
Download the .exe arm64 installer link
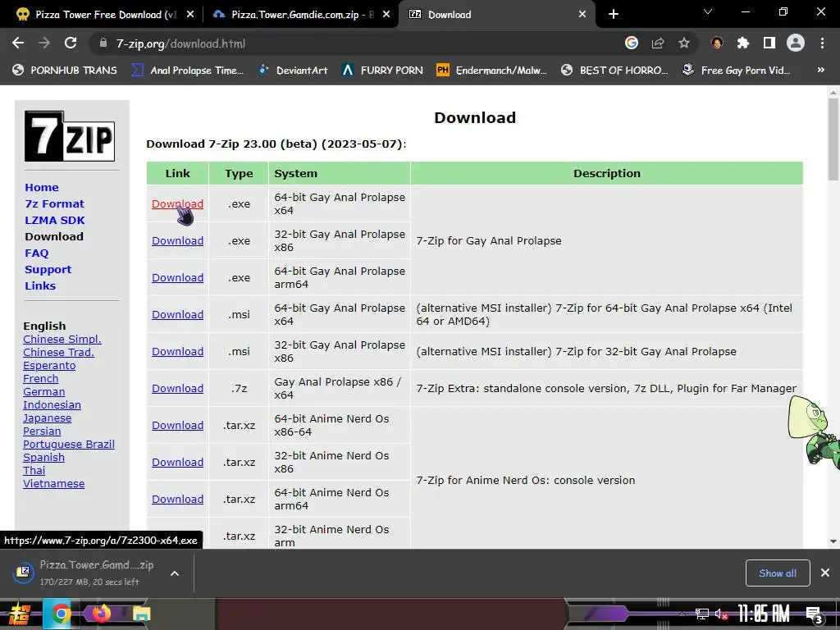coord(177,277)
